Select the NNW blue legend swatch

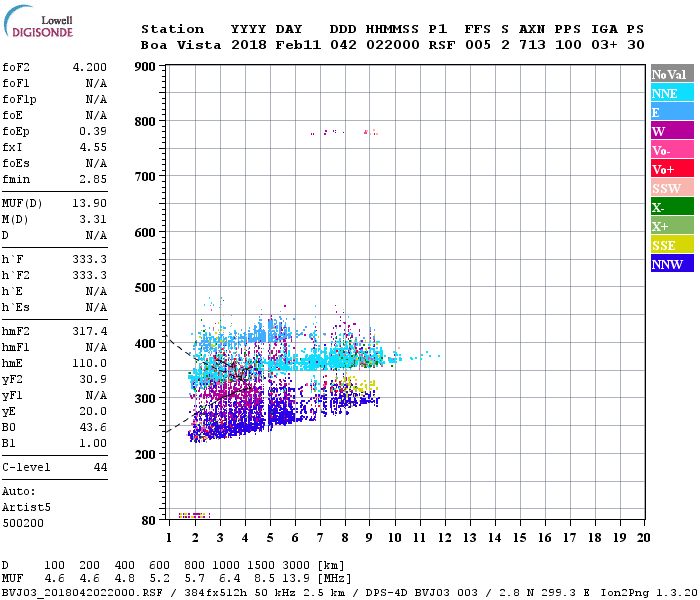(x=672, y=264)
